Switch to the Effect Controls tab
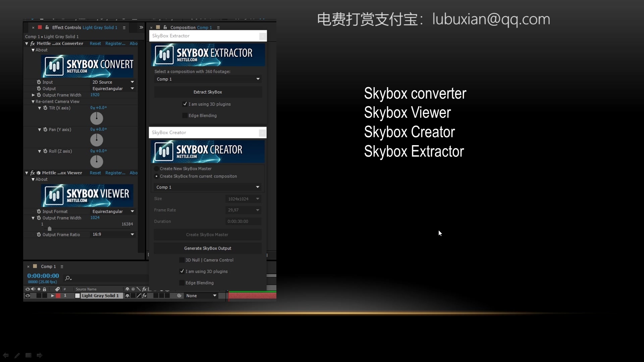The image size is (644, 362). [x=85, y=27]
